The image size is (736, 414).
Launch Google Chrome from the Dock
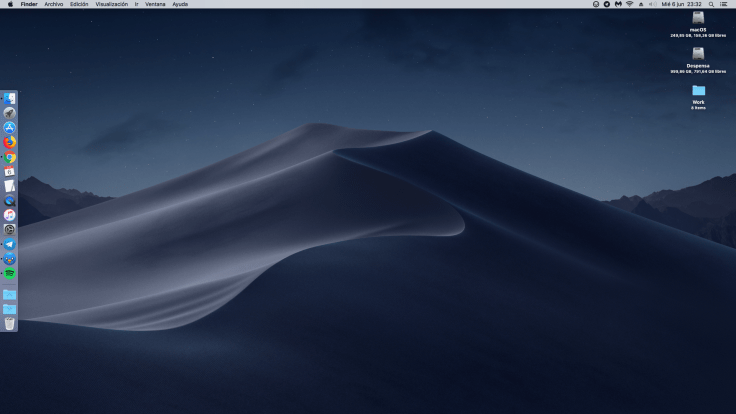click(x=9, y=157)
